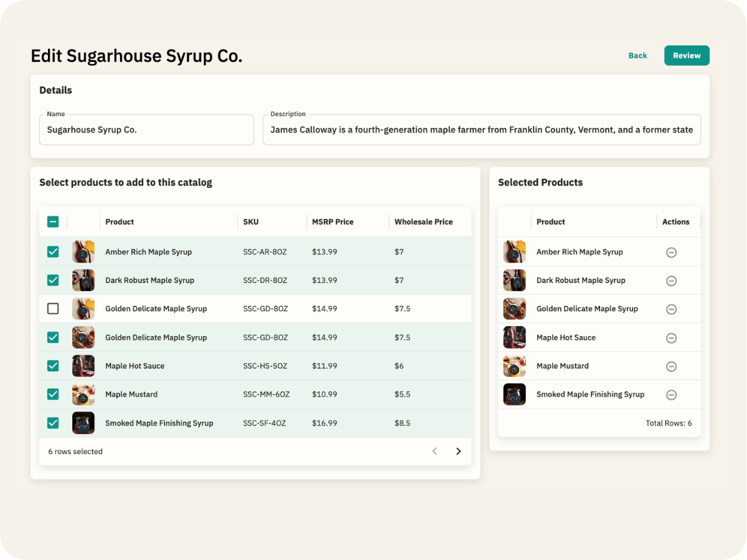This screenshot has width=747, height=560.
Task: Click Maple Hot Sauce thumbnail in Selected Products
Action: (x=515, y=337)
